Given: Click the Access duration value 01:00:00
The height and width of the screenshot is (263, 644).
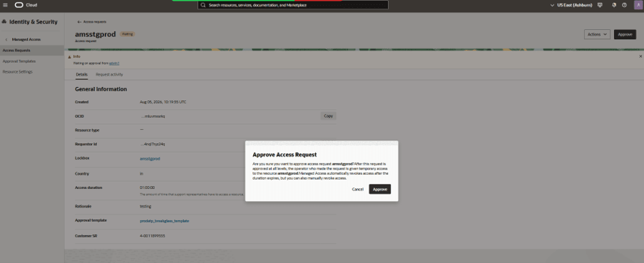Looking at the screenshot, I should coord(148,187).
